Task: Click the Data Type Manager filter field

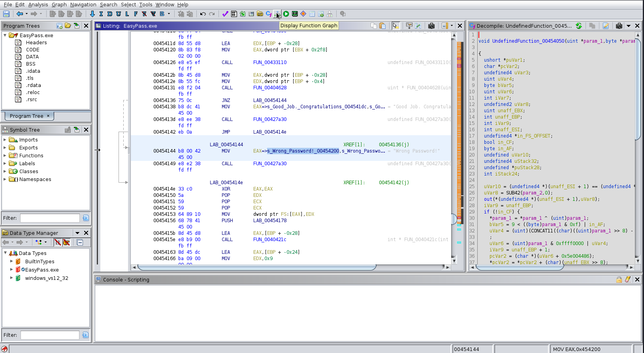Action: tap(50, 335)
